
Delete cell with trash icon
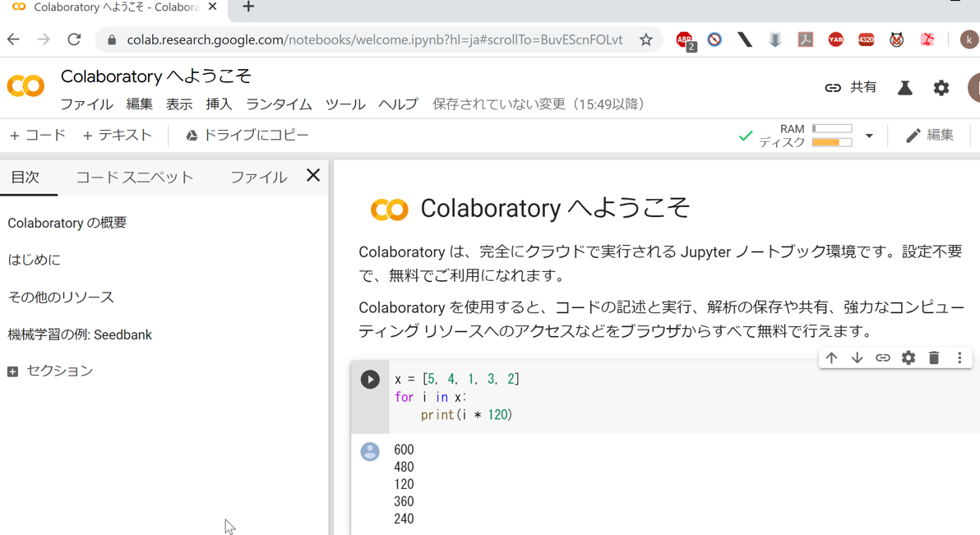(934, 358)
